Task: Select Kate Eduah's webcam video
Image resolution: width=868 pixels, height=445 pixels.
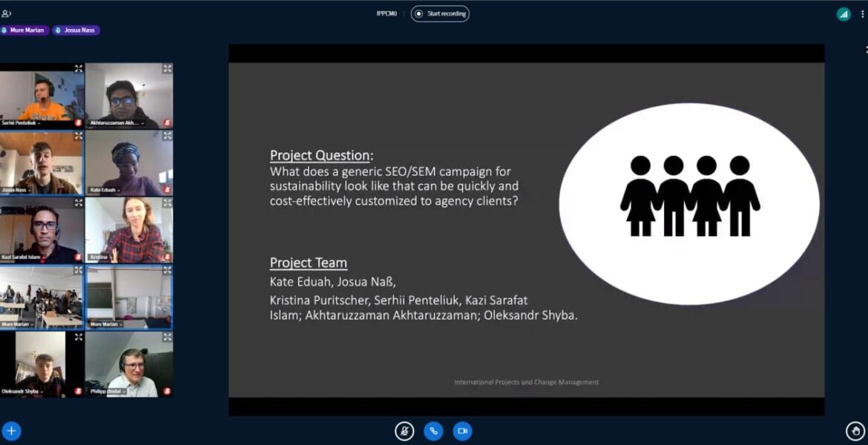Action: pyautogui.click(x=129, y=162)
